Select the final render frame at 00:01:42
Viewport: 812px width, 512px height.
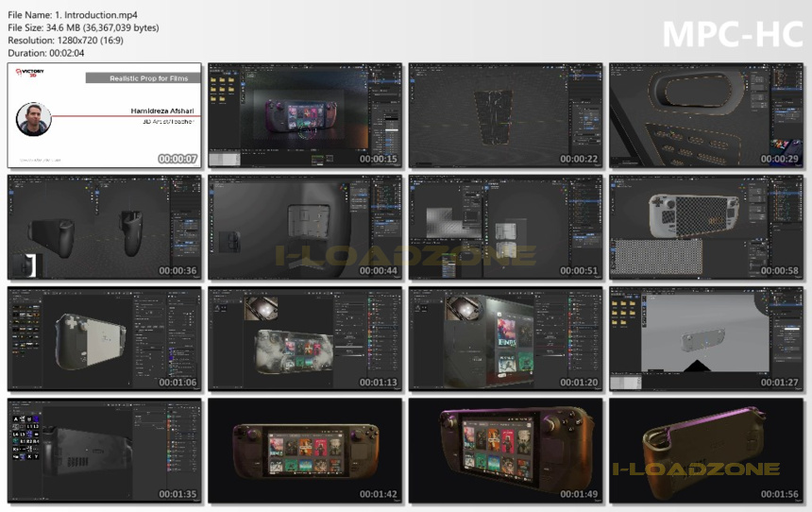305,451
